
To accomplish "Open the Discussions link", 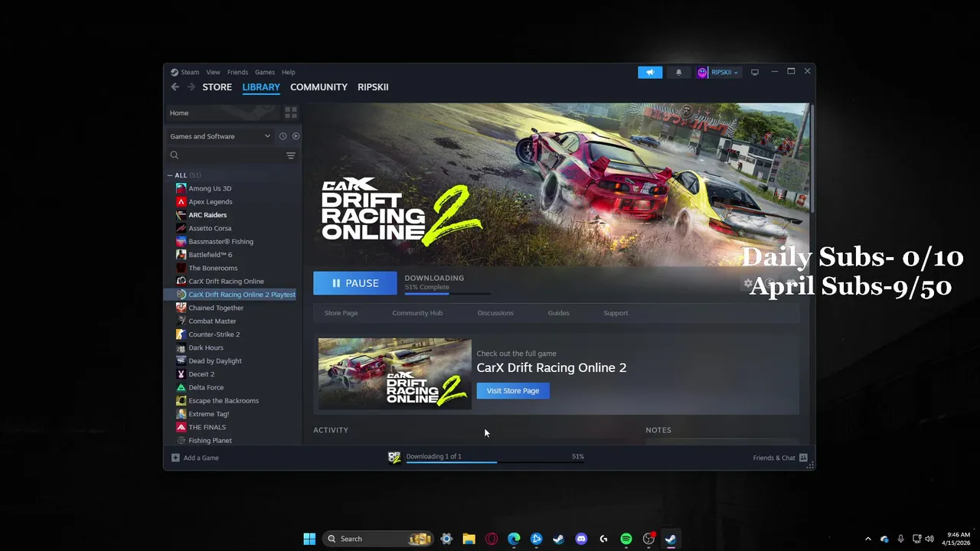I will coord(495,313).
